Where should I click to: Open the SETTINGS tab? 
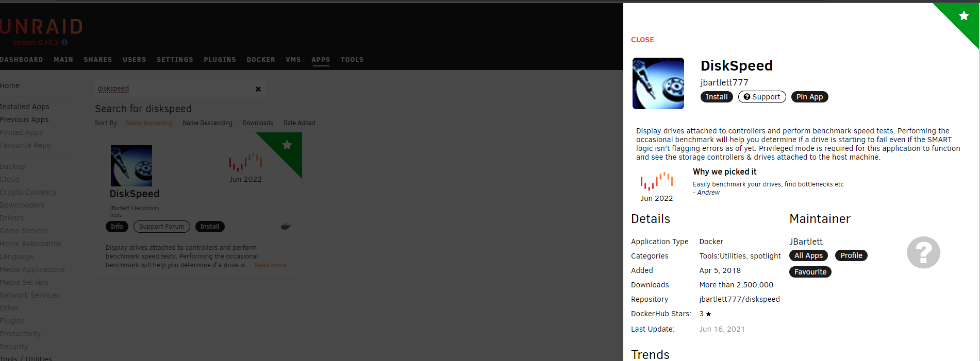point(175,60)
